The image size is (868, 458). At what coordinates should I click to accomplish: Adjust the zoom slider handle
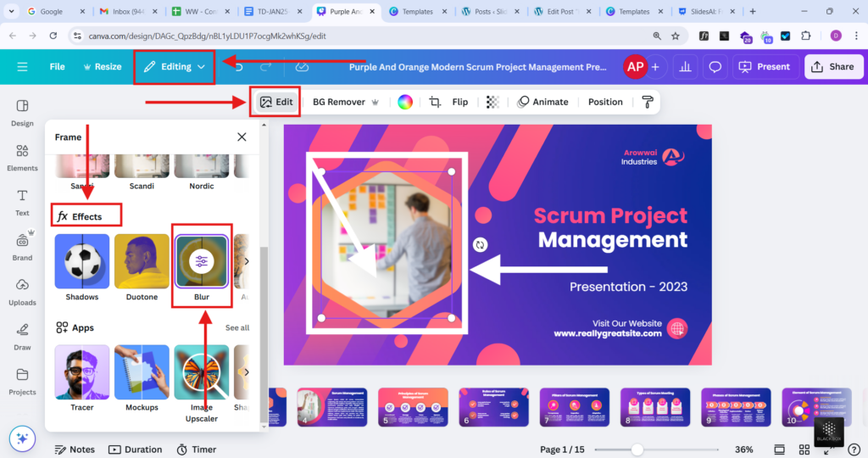tap(637, 450)
